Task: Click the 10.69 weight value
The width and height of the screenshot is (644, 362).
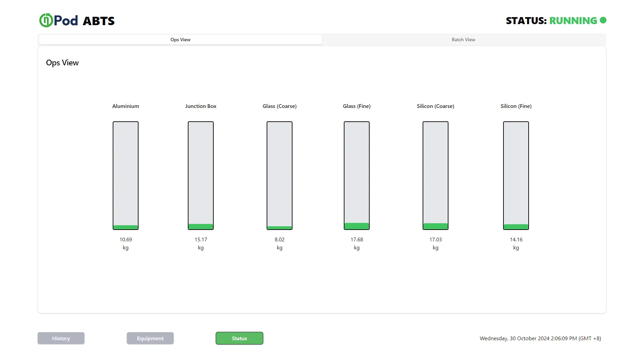Action: [126, 239]
